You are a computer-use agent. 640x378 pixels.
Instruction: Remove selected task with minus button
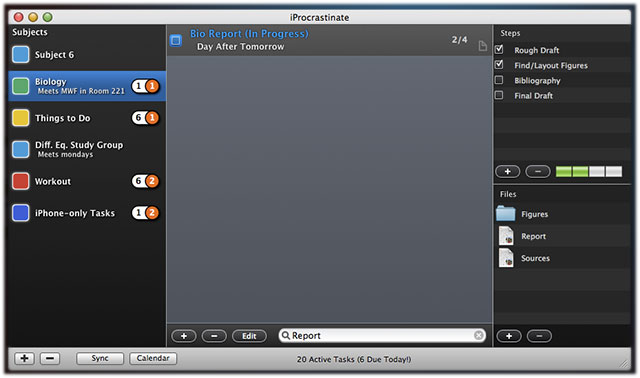point(214,336)
